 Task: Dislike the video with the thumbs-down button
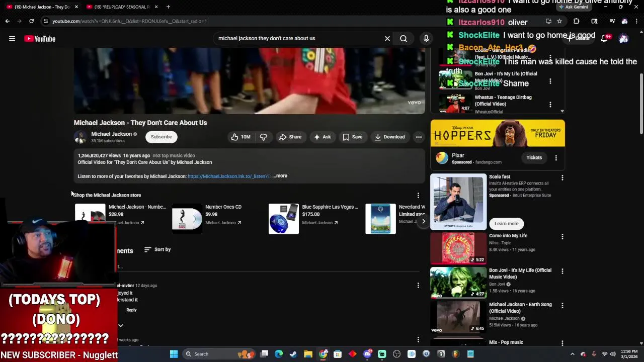click(x=263, y=137)
